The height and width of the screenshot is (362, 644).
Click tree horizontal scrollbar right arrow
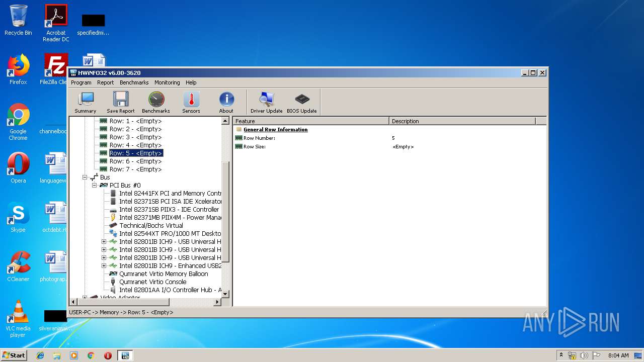(x=217, y=302)
